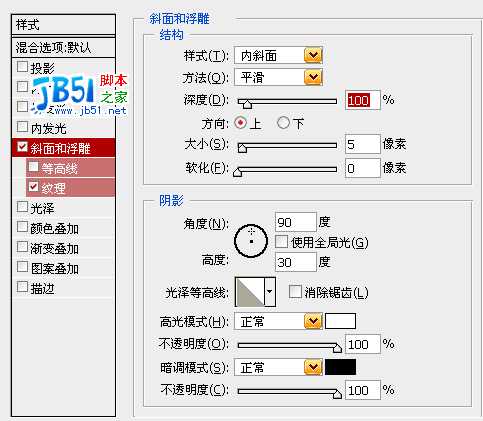483x421 pixels.
Task: Click the 高度 field showing 30
Action: point(296,262)
